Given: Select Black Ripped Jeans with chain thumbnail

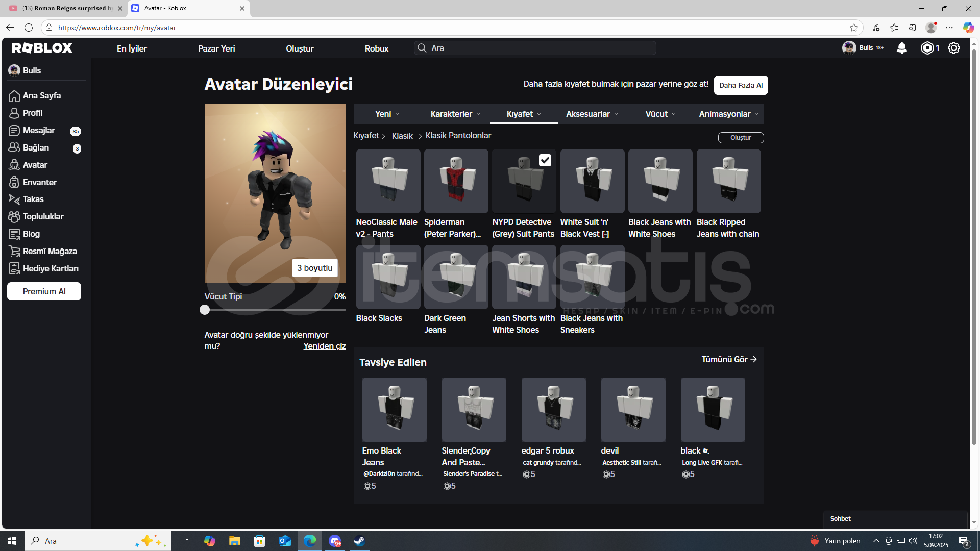Looking at the screenshot, I should pos(728,181).
